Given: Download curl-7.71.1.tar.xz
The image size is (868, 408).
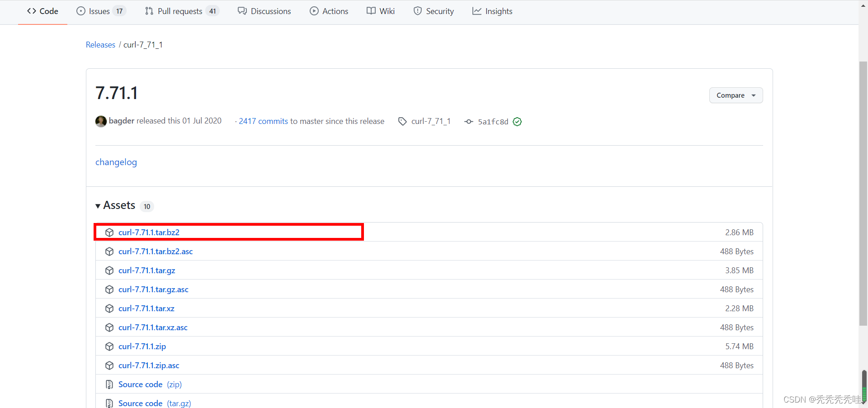Looking at the screenshot, I should click(146, 308).
